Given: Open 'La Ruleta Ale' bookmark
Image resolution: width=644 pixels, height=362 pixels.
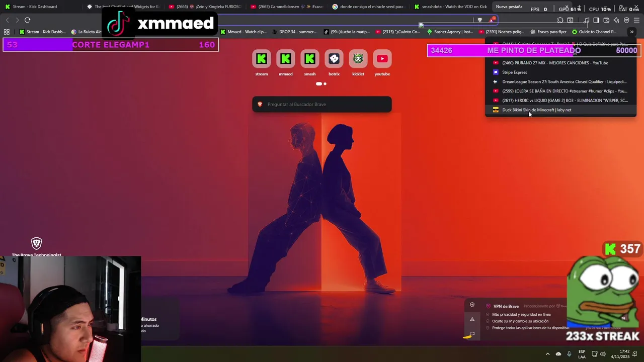Looking at the screenshot, I should 87,32.
